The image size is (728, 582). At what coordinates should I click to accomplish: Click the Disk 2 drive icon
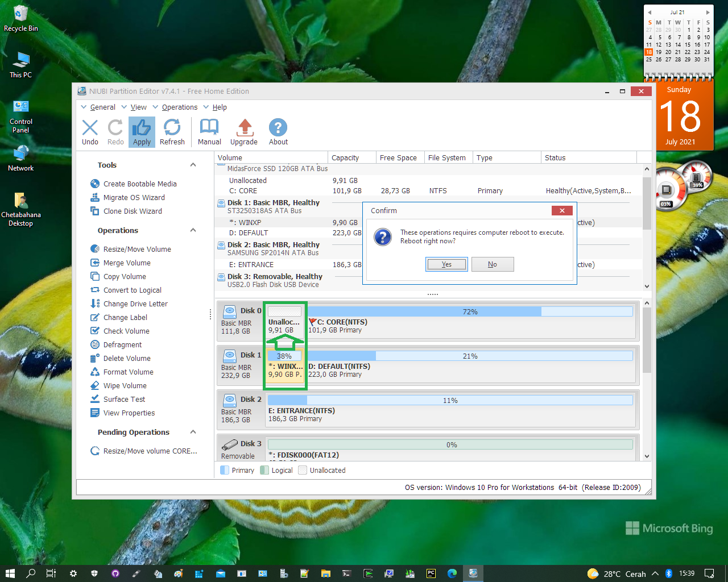(x=230, y=400)
